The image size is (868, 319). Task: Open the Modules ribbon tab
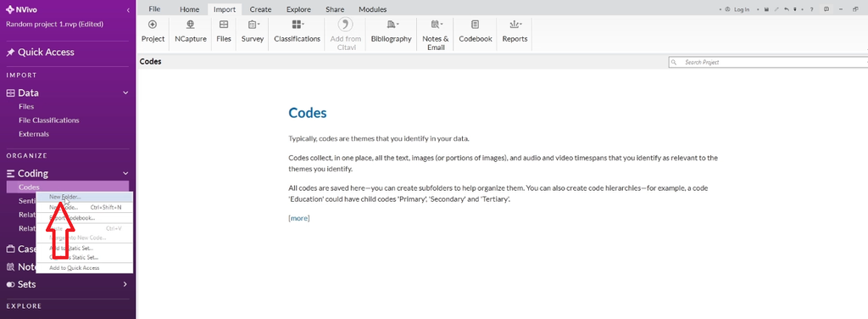pyautogui.click(x=373, y=9)
